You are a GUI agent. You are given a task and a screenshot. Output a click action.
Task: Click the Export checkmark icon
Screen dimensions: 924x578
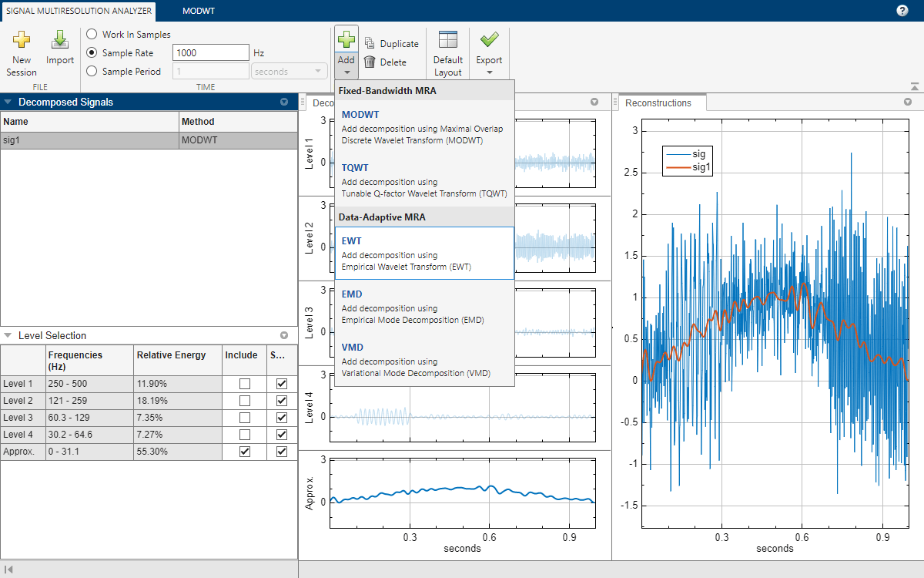tap(489, 40)
